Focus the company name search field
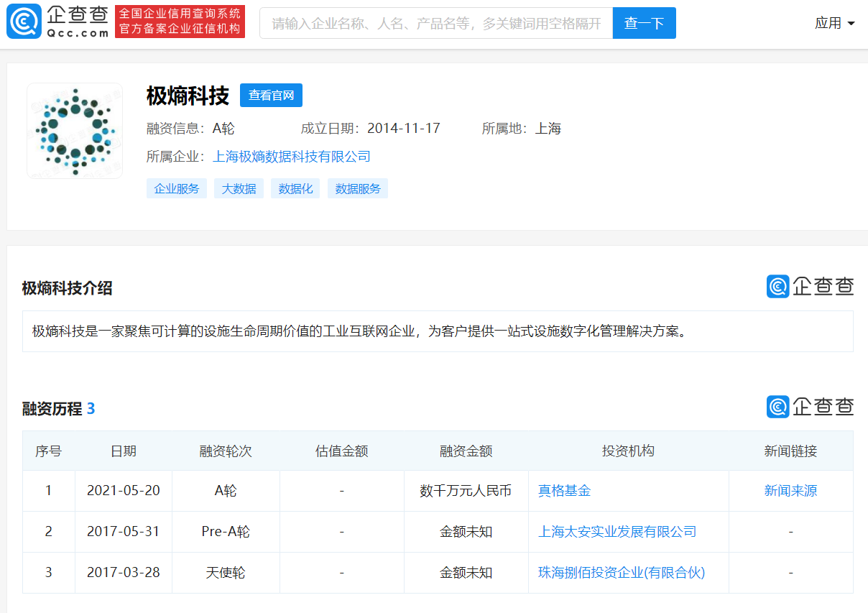868x613 pixels. (x=436, y=23)
